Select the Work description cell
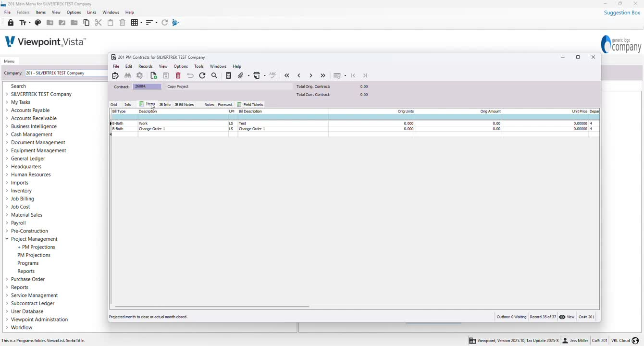The height and width of the screenshot is (346, 644). coord(183,124)
